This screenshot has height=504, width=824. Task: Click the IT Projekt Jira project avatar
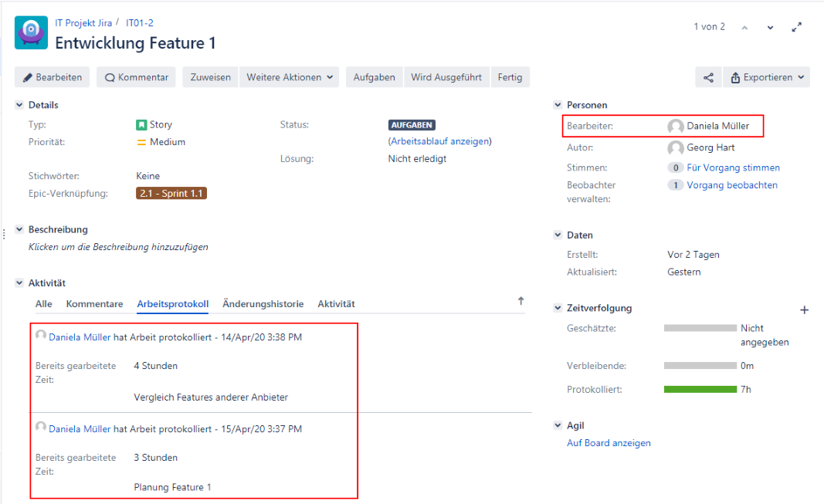point(31,34)
